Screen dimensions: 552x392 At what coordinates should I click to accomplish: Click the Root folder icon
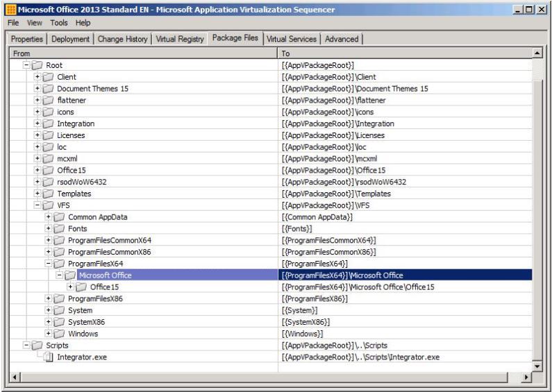37,65
